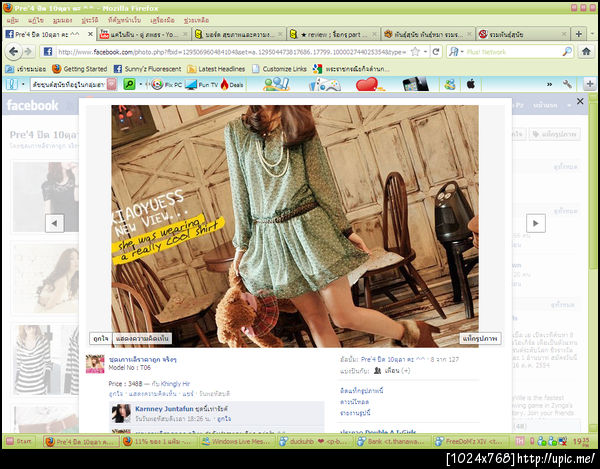Image resolution: width=600 pixels, height=469 pixels.
Task: Click the Like button below the photo's left corner
Action: 101,339
